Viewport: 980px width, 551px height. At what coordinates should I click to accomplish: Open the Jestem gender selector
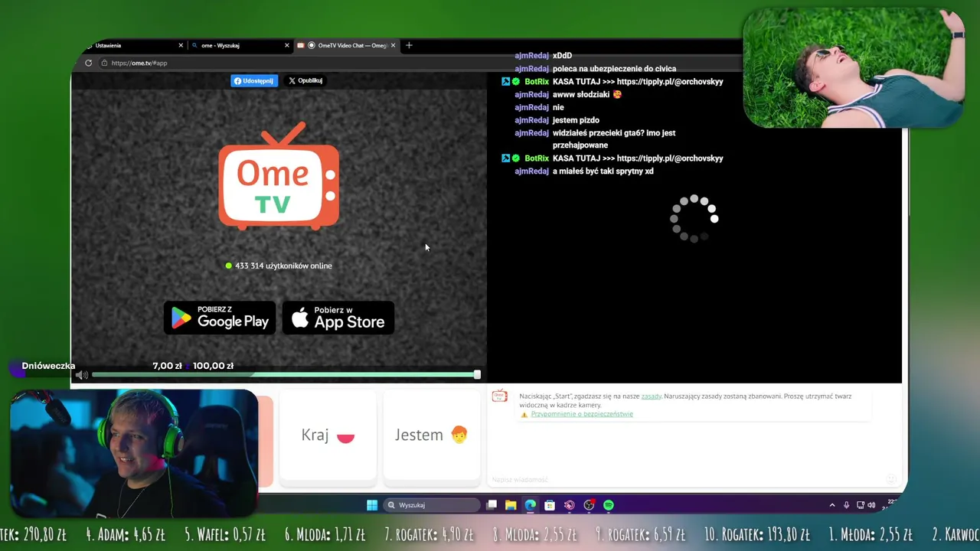pyautogui.click(x=432, y=435)
